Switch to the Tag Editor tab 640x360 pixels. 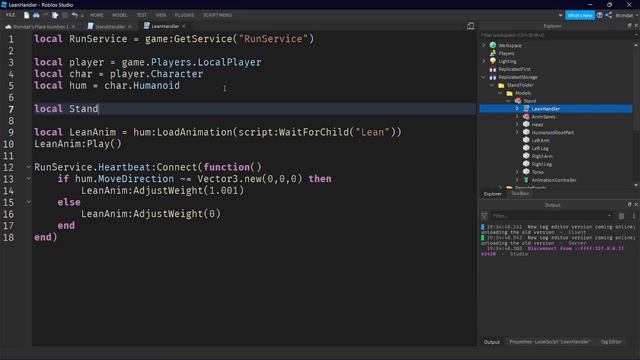click(x=611, y=342)
